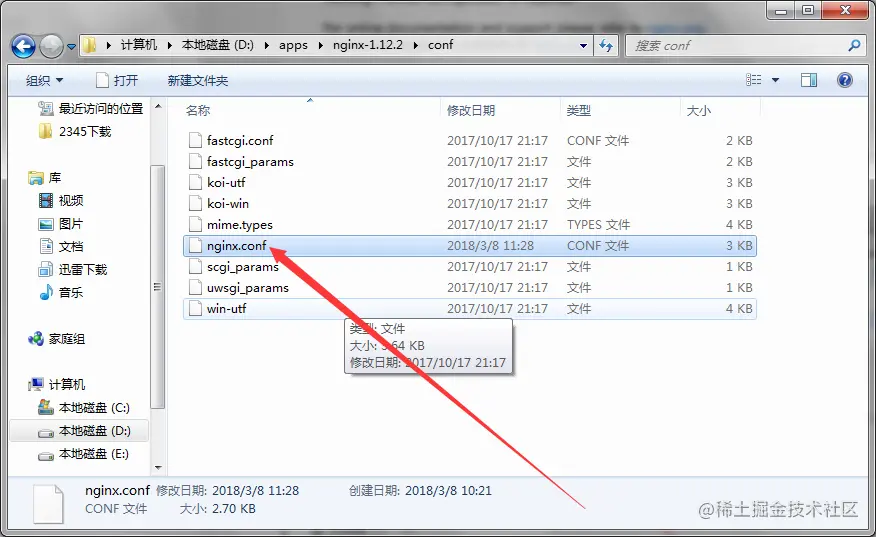Click TYPES 文件 type cell for mime.types
876x537 pixels.
coord(598,225)
